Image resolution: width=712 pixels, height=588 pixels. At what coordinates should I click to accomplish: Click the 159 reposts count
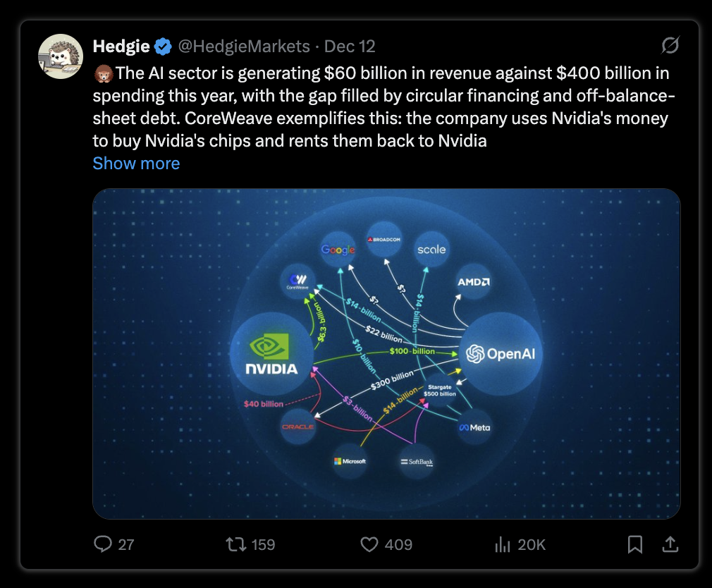[x=263, y=544]
